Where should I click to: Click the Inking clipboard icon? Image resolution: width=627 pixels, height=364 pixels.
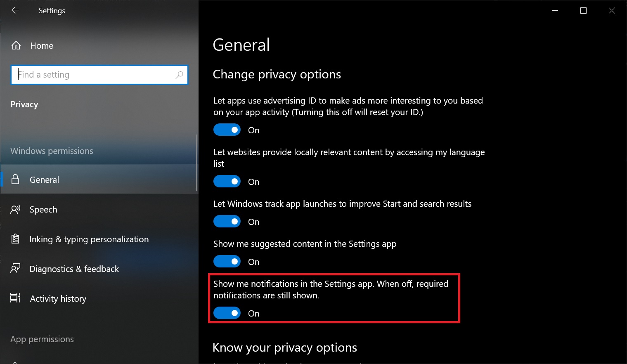pyautogui.click(x=15, y=239)
